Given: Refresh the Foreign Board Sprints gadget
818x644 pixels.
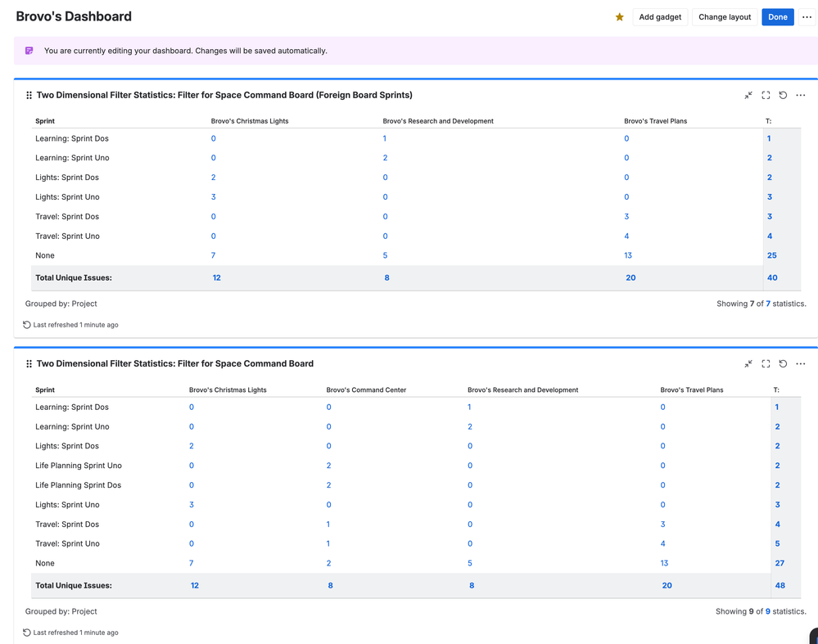Looking at the screenshot, I should pos(783,95).
